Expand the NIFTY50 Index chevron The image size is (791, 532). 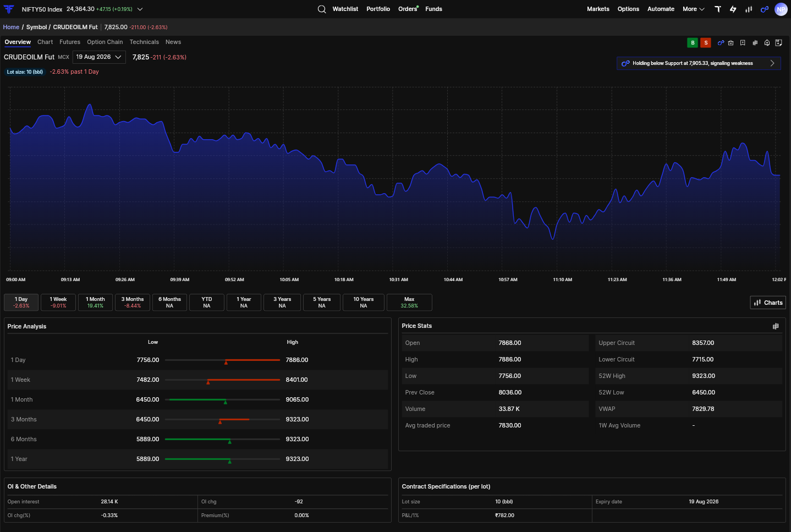[x=140, y=9]
